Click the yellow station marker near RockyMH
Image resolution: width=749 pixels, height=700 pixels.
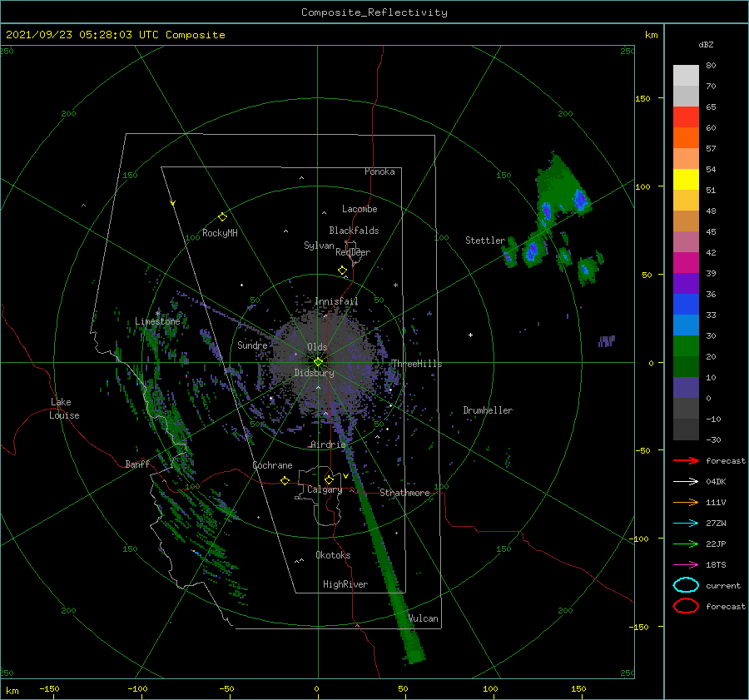coord(222,217)
